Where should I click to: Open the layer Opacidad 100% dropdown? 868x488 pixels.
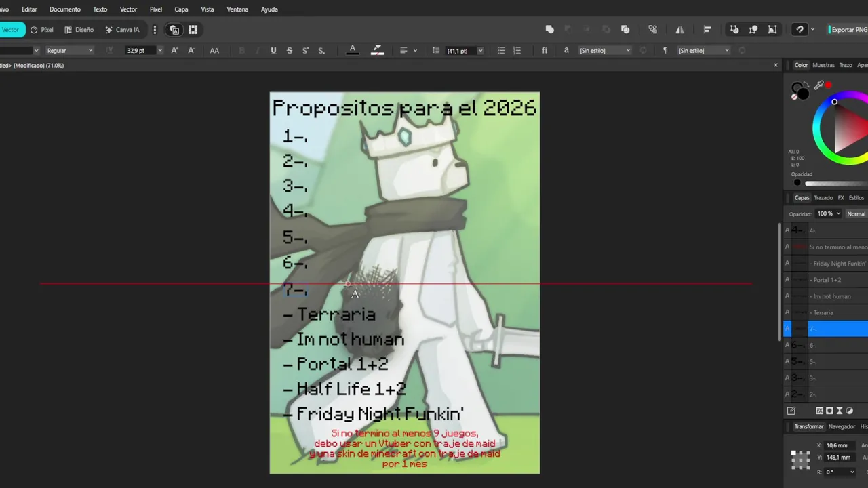(828, 213)
